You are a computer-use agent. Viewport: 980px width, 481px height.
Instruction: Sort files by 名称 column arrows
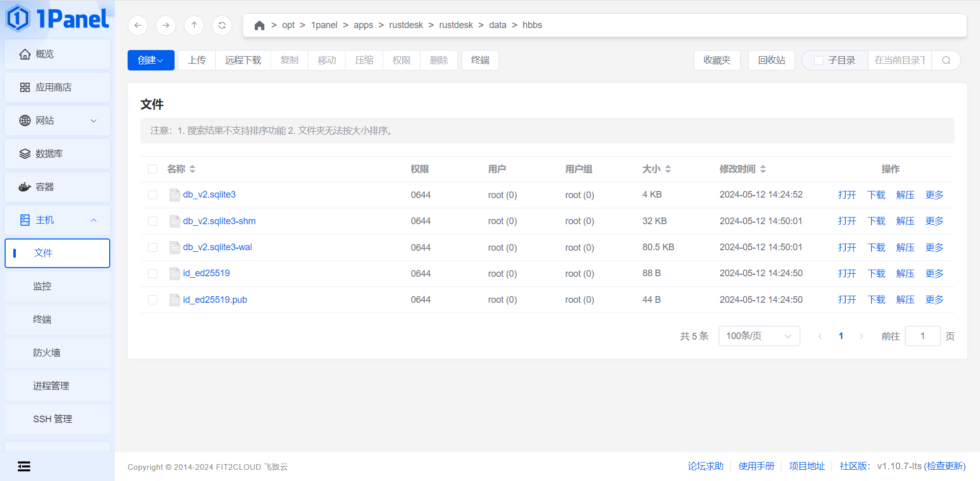(x=192, y=169)
